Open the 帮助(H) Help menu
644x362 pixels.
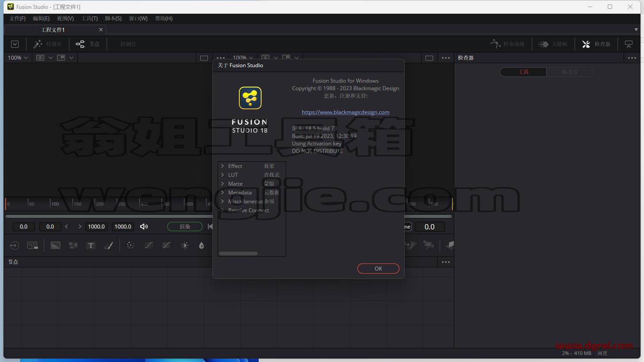click(x=164, y=18)
